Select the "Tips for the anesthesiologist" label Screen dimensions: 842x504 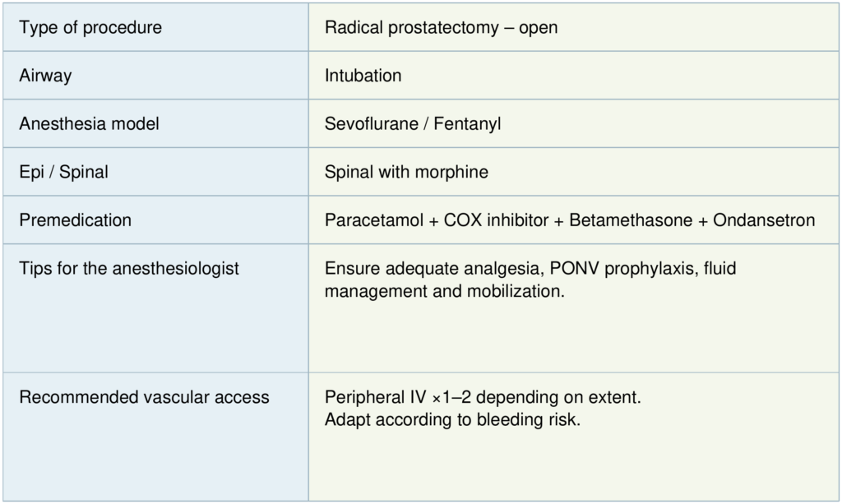pyautogui.click(x=129, y=269)
